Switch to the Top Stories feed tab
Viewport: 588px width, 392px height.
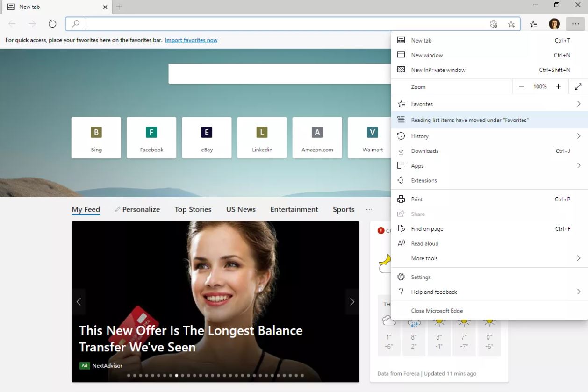click(193, 209)
